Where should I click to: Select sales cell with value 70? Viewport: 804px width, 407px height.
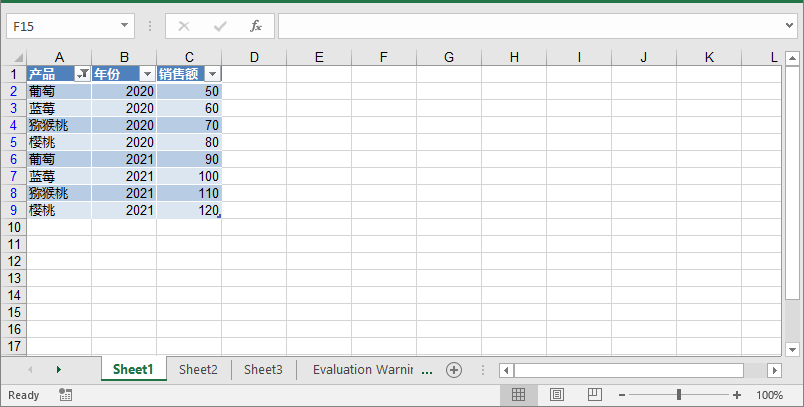(189, 125)
